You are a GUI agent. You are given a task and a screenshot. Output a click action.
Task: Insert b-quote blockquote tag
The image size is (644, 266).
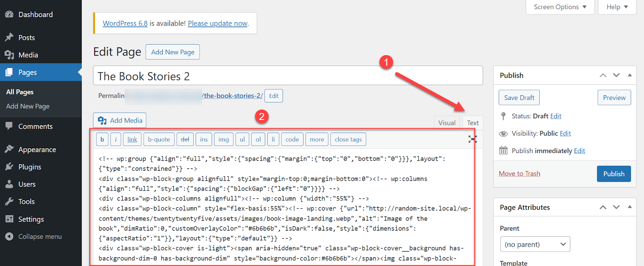pyautogui.click(x=159, y=139)
